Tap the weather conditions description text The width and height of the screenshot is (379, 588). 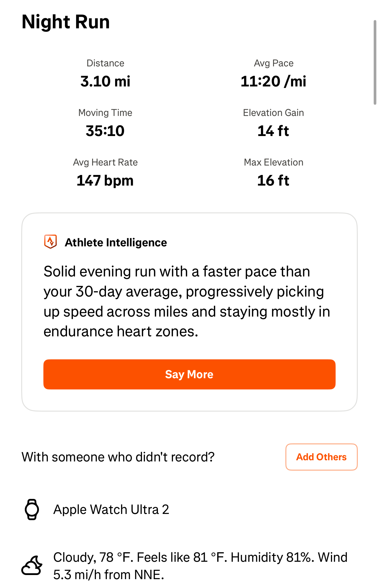[x=200, y=566]
